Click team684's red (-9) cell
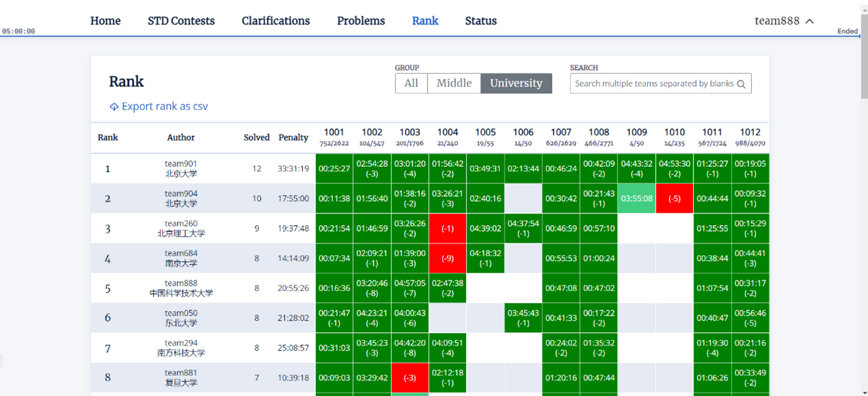 [x=448, y=259]
